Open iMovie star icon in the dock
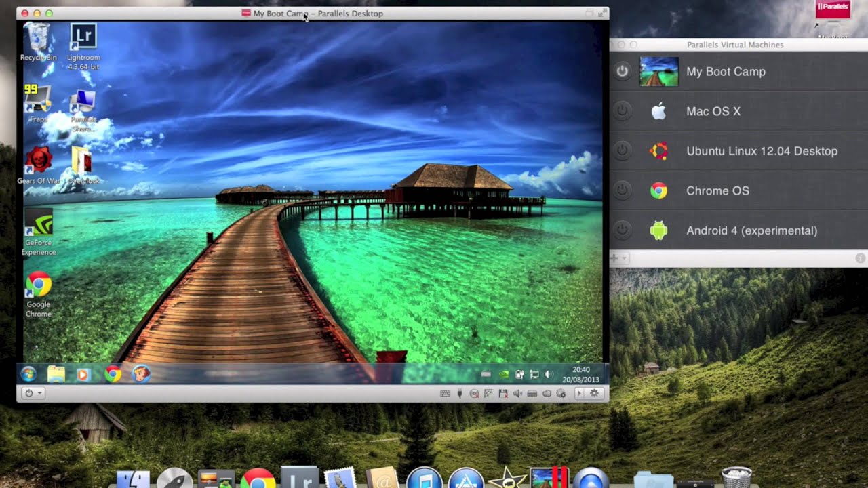The width and height of the screenshot is (868, 488). 507,478
